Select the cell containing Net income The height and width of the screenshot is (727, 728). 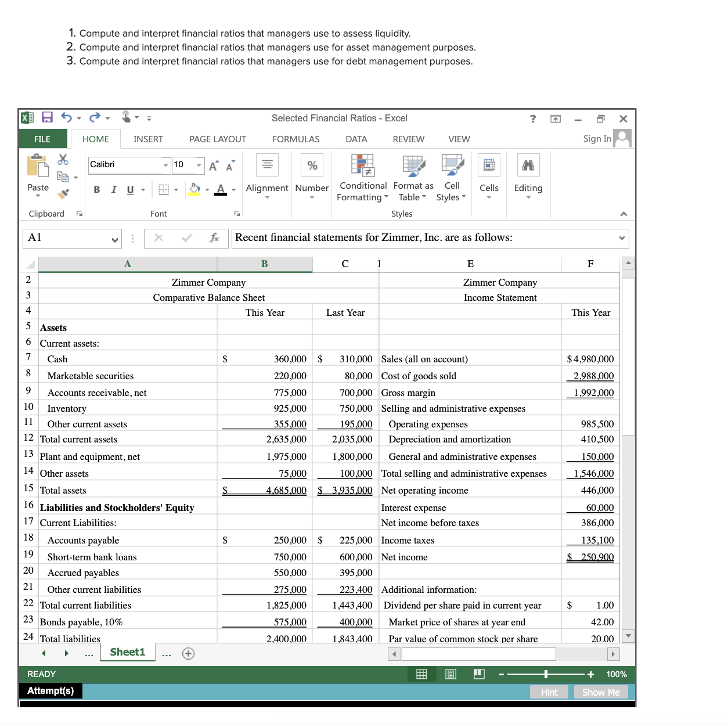[470, 557]
